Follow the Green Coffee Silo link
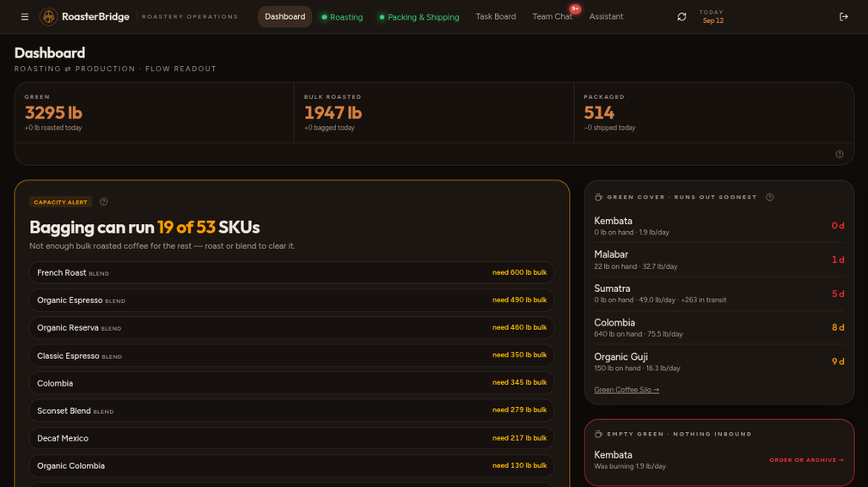868x487 pixels. [627, 390]
